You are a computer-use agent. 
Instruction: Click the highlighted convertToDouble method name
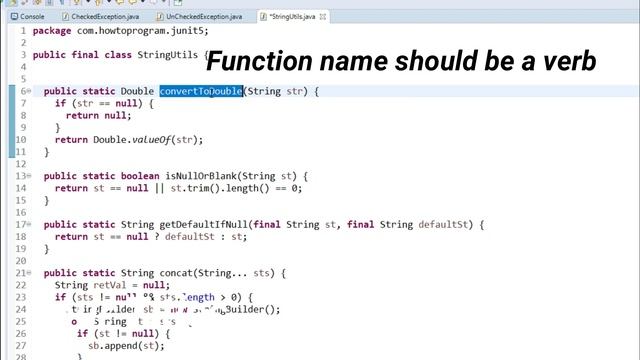[x=201, y=91]
